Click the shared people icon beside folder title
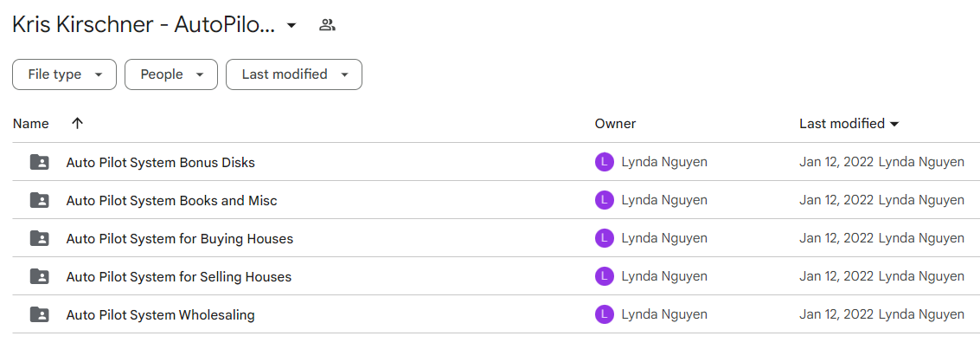980x349 pixels. pyautogui.click(x=327, y=26)
